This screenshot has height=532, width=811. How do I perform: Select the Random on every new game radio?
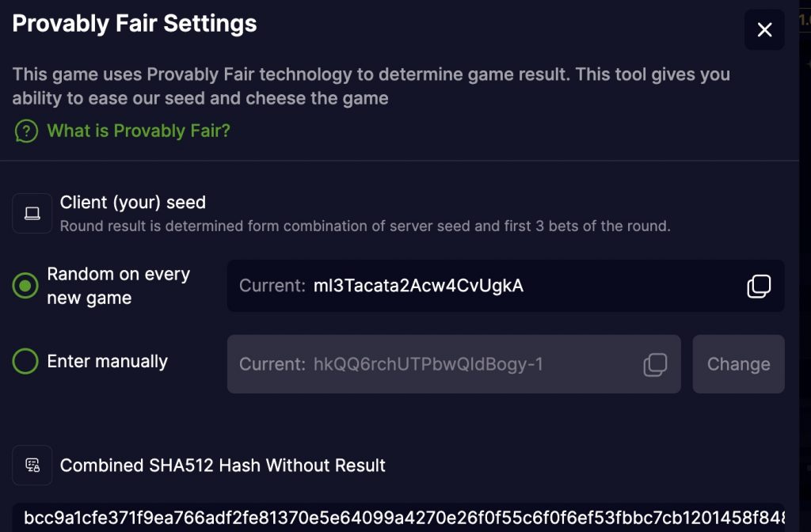(x=25, y=285)
